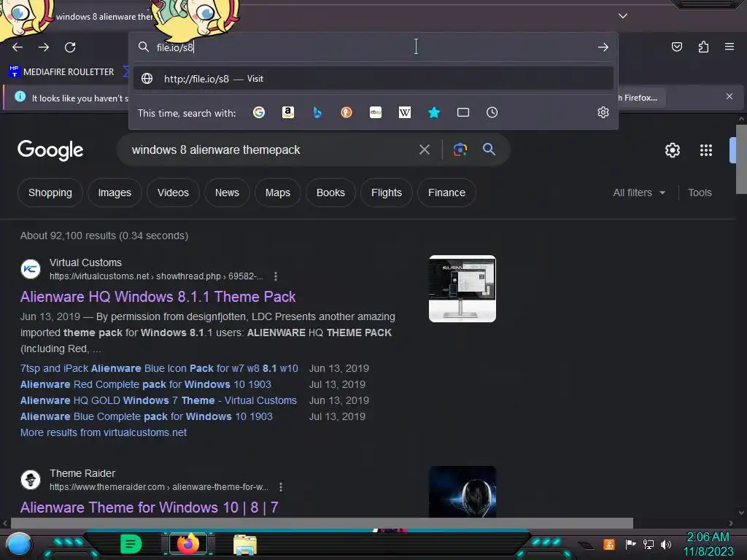747x560 pixels.
Task: Click the address bar containing file.io/s8
Action: 373,47
